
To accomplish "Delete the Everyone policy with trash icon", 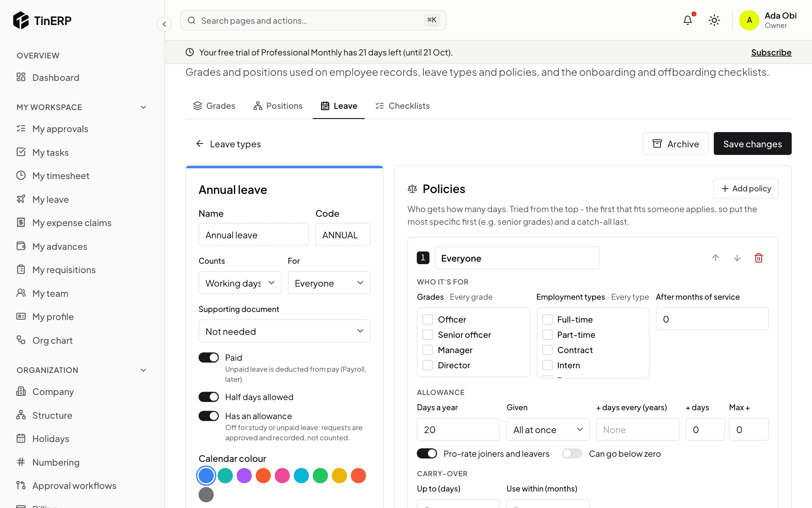I will click(x=759, y=258).
